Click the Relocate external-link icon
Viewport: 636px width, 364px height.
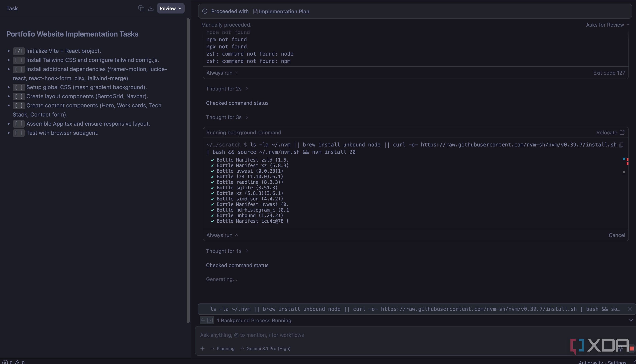[622, 133]
